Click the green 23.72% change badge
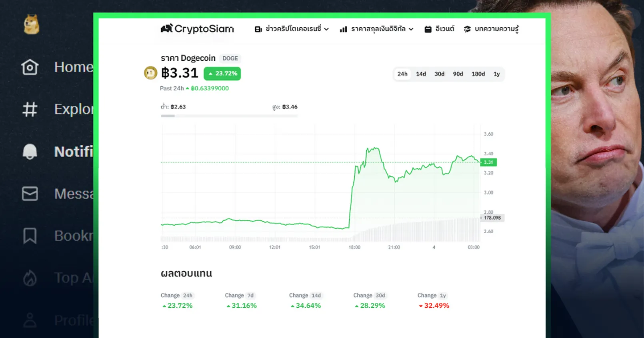 coord(222,74)
